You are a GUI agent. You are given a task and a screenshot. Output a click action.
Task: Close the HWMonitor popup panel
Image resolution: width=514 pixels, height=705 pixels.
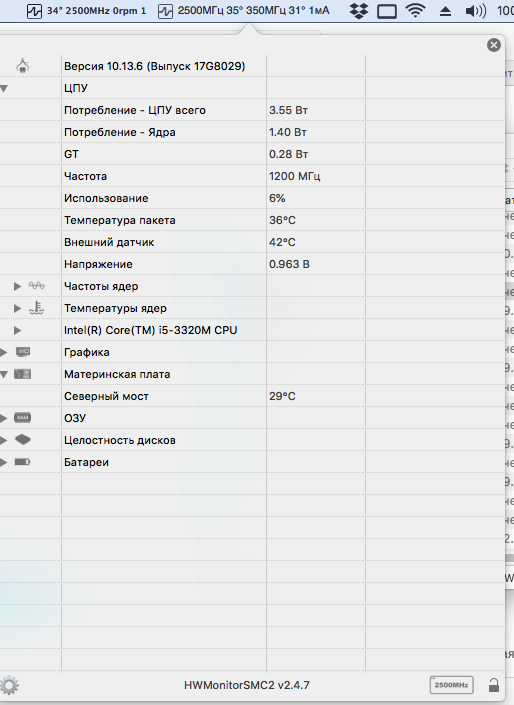(x=494, y=45)
